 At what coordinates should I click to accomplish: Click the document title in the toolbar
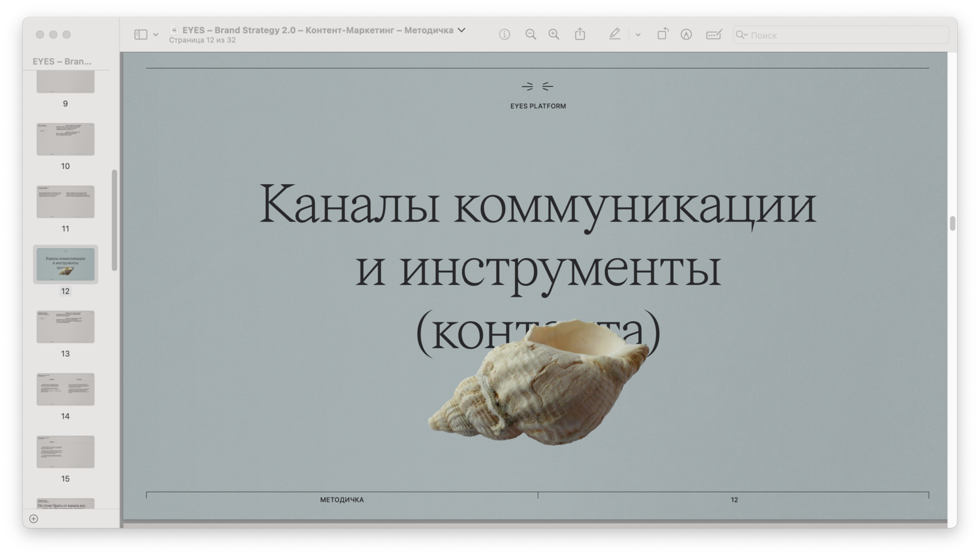pos(318,30)
